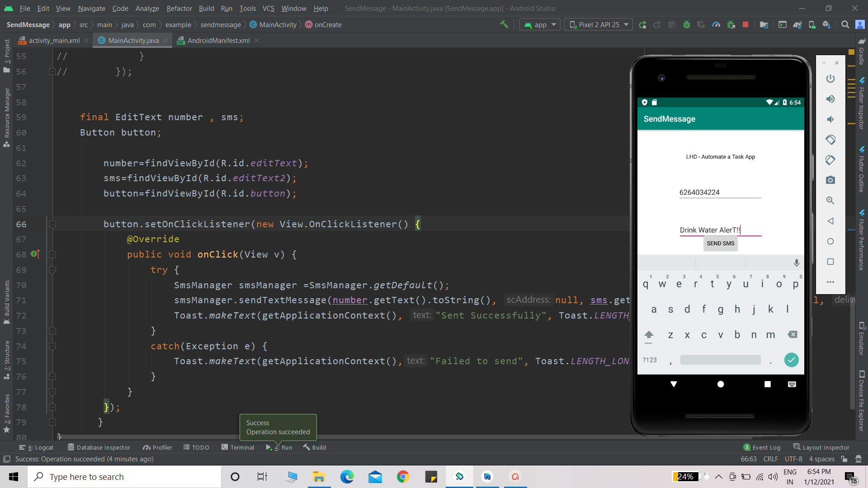Tap the green keyboard done checkmark
The height and width of the screenshot is (488, 868).
point(791,360)
